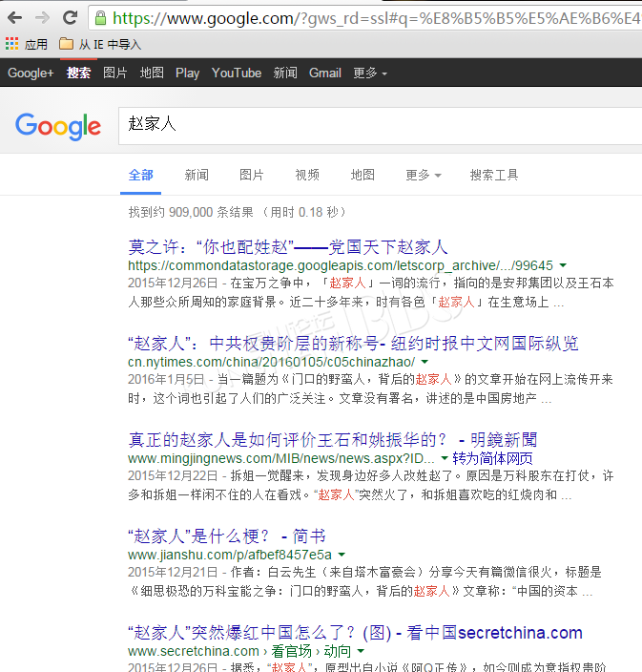This screenshot has width=642, height=672.
Task: Open 图片 in the black navigation bar
Action: point(115,73)
